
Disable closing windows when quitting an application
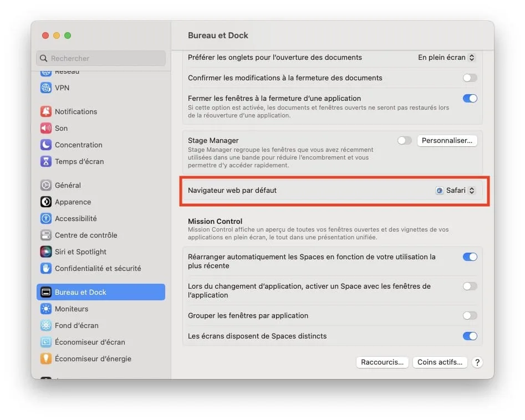[470, 99]
